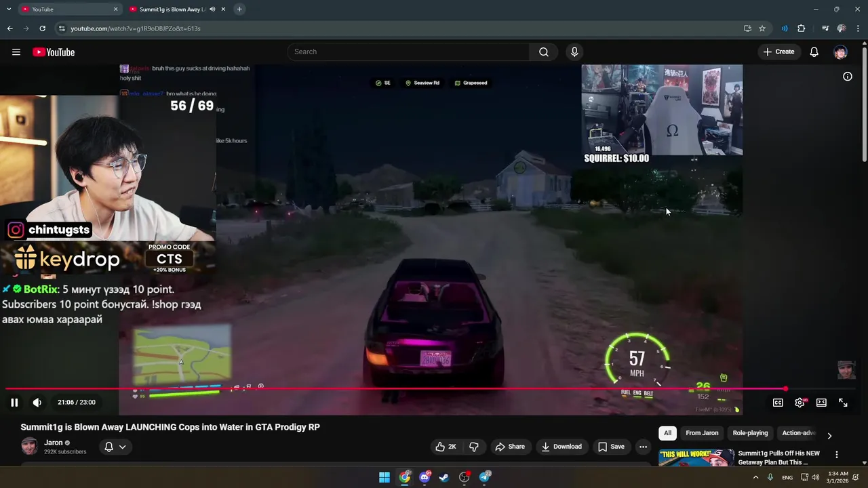Open tab search dropdown arrow

coord(9,9)
